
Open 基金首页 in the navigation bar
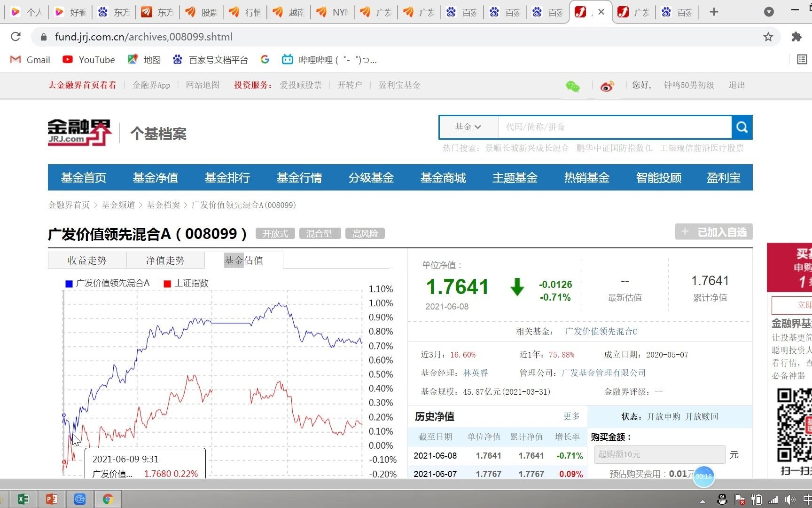(x=84, y=178)
